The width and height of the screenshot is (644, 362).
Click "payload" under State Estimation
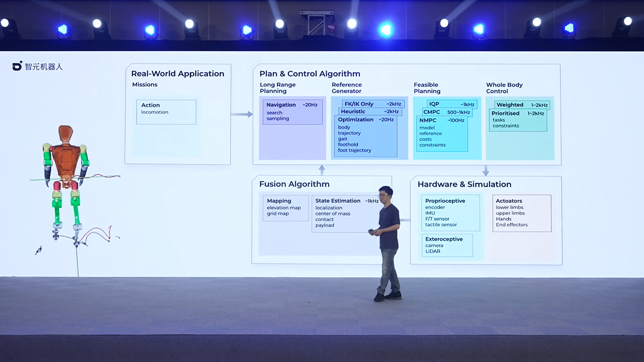coord(325,225)
